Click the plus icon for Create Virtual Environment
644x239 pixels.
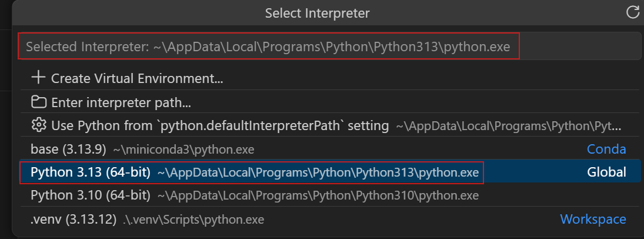[38, 78]
